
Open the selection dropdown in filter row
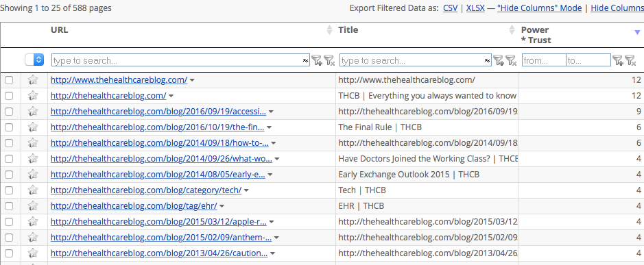34,60
